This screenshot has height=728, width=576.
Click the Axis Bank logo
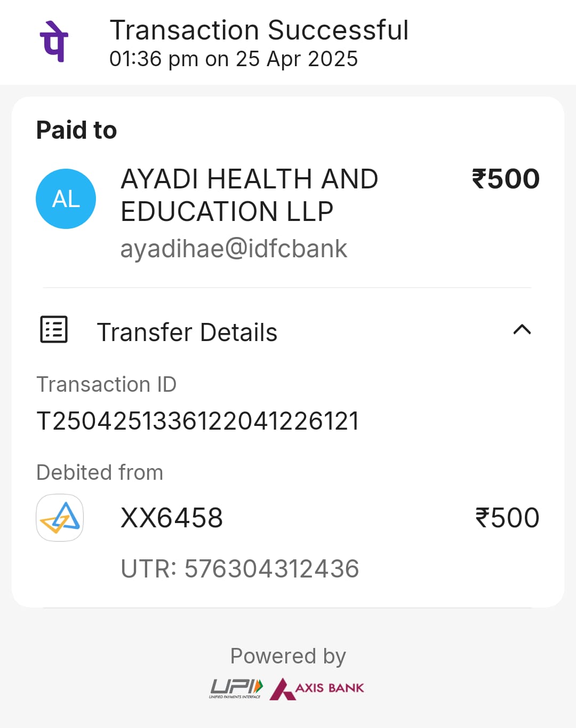[x=317, y=689]
